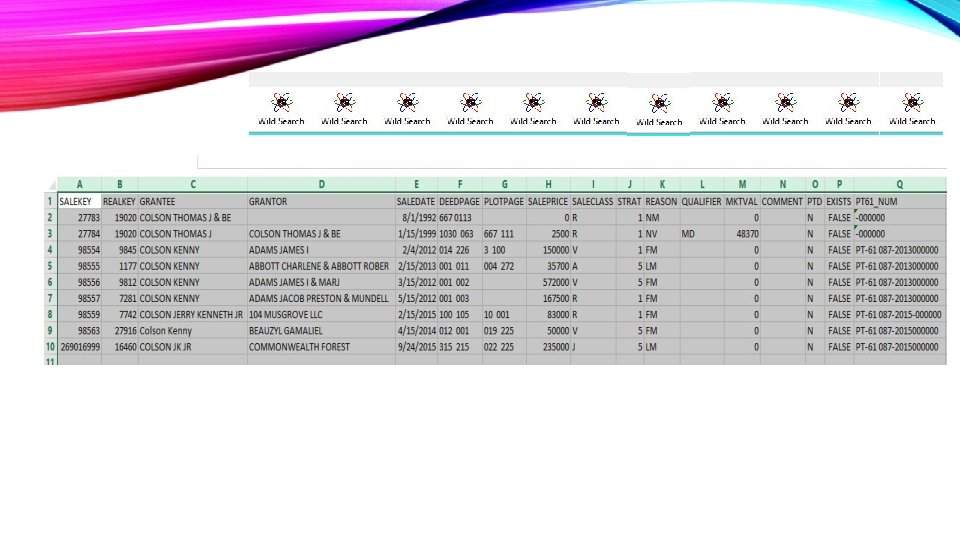Select cell BEAUZYL GAMALIEL
The image size is (960, 540).
point(321,331)
